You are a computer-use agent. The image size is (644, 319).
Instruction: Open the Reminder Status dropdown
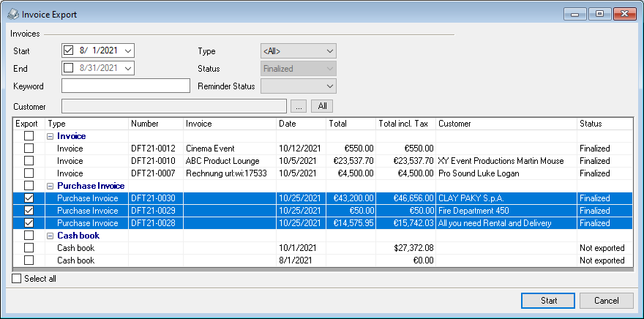329,86
